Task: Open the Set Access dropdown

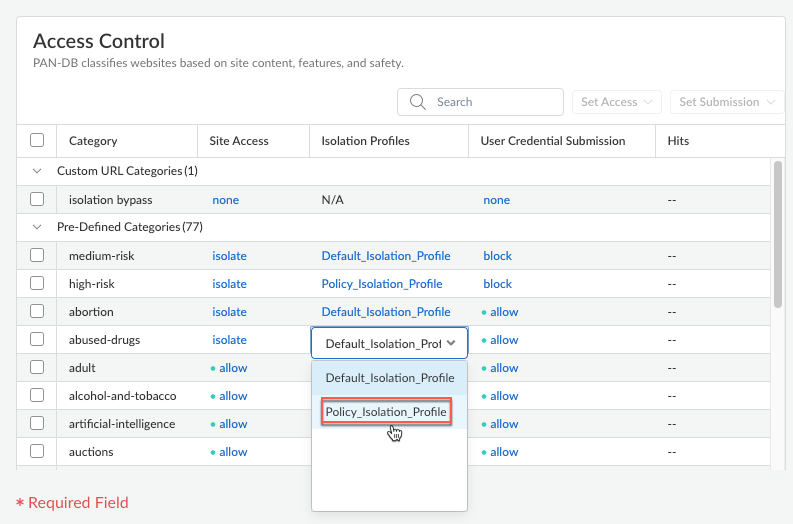Action: point(616,102)
